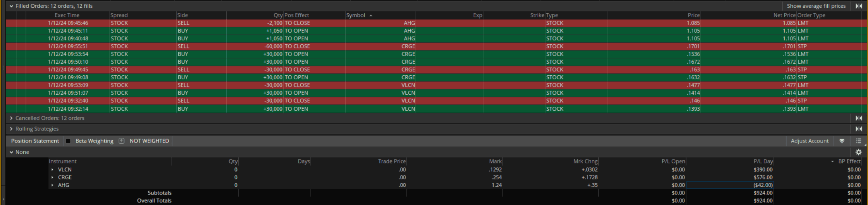
Task: Click the +.1728 mark change value
Action: [x=589, y=177]
